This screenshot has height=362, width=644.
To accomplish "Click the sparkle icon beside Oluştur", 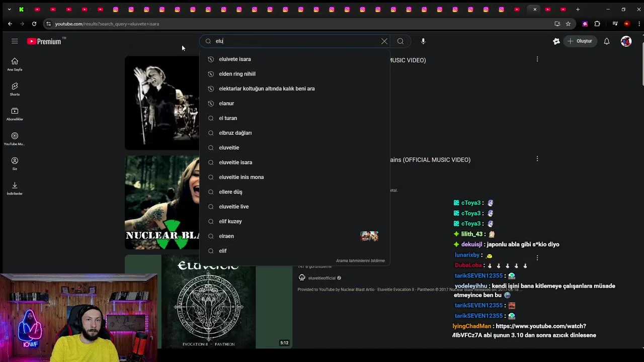I will [x=556, y=41].
